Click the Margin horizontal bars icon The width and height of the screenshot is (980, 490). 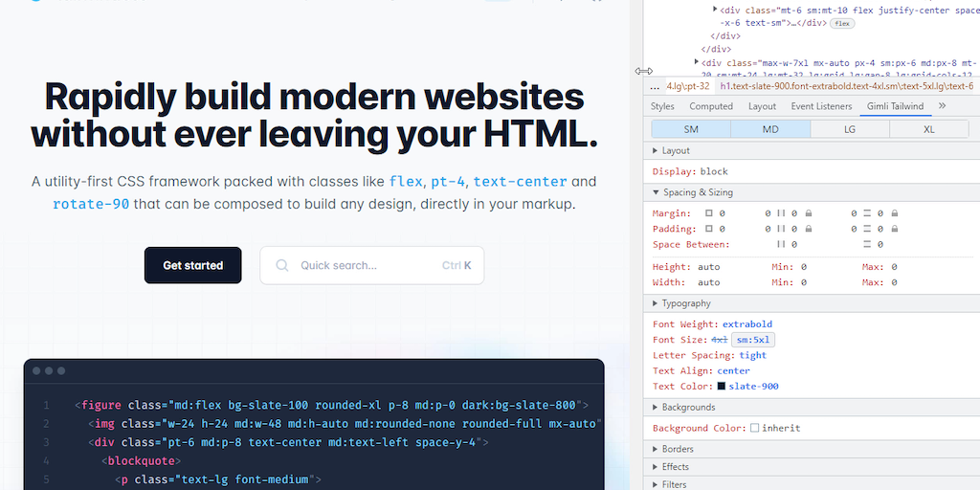781,213
